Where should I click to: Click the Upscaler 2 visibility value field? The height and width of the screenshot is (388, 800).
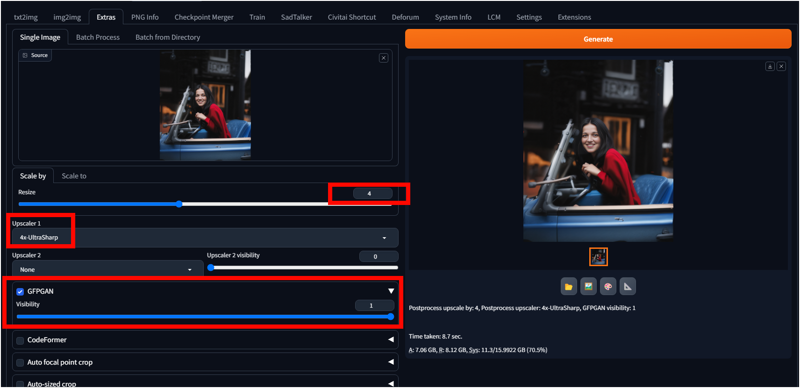tap(379, 256)
